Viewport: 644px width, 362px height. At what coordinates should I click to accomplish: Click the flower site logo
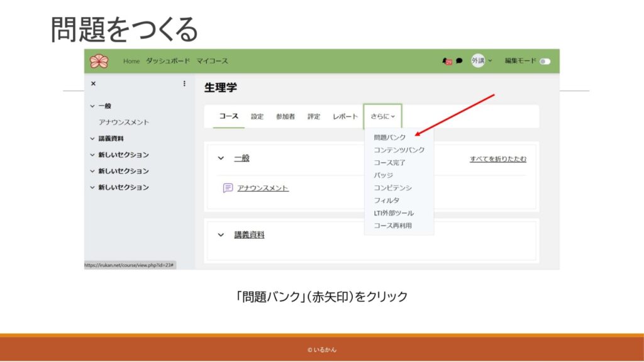click(x=99, y=61)
